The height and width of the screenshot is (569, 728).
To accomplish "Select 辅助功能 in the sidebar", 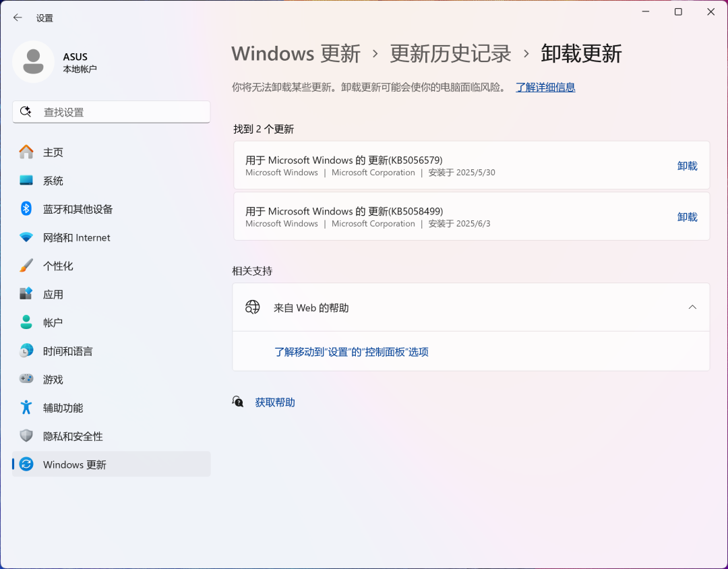I will pyautogui.click(x=111, y=407).
